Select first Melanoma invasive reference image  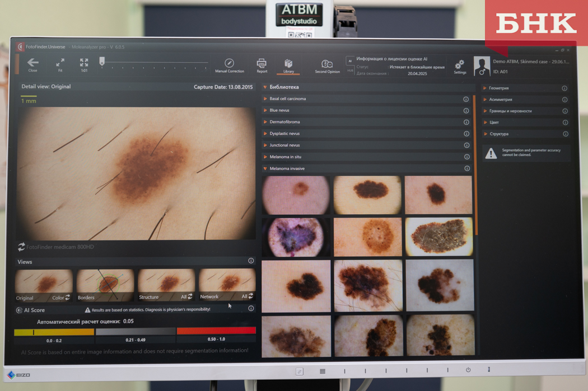(x=296, y=195)
